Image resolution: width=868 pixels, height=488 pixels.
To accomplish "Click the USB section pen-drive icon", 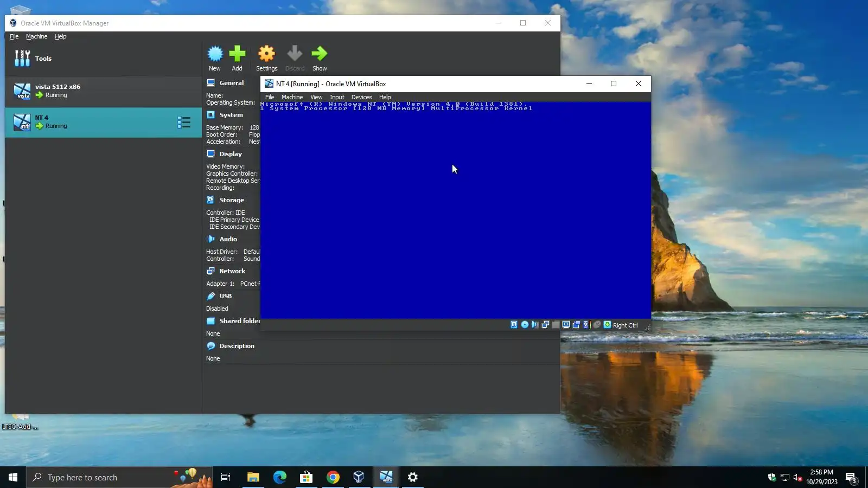I will pyautogui.click(x=211, y=296).
